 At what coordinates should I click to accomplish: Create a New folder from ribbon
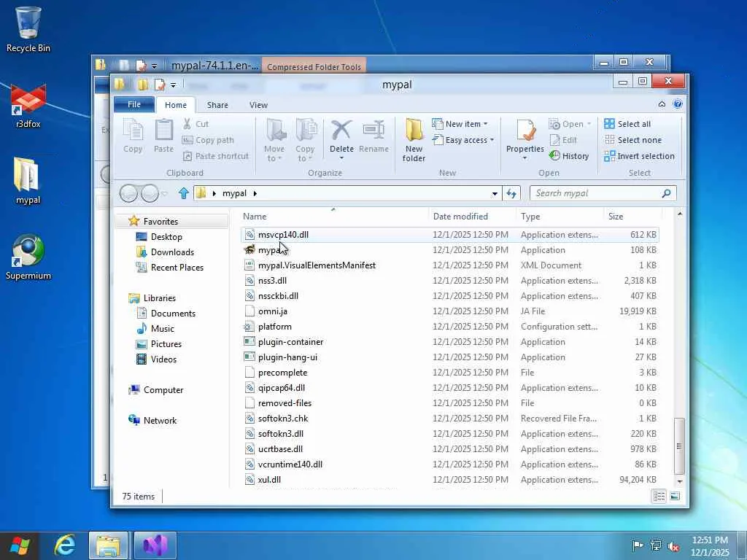click(414, 140)
